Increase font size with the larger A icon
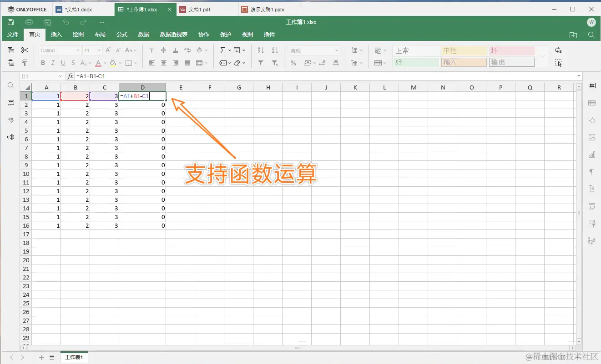The width and height of the screenshot is (601, 364). pyautogui.click(x=108, y=50)
